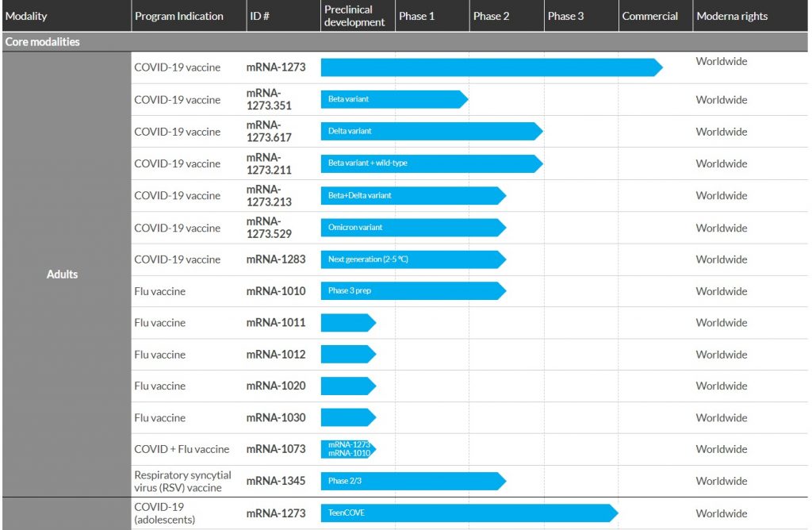Click the Phase 3 prep progress bar

(413, 291)
